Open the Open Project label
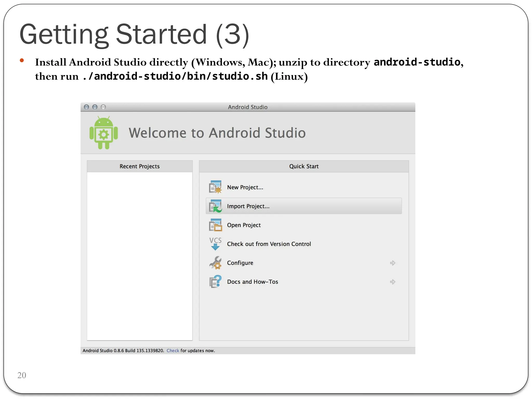This screenshot has width=532, height=399. tap(244, 225)
